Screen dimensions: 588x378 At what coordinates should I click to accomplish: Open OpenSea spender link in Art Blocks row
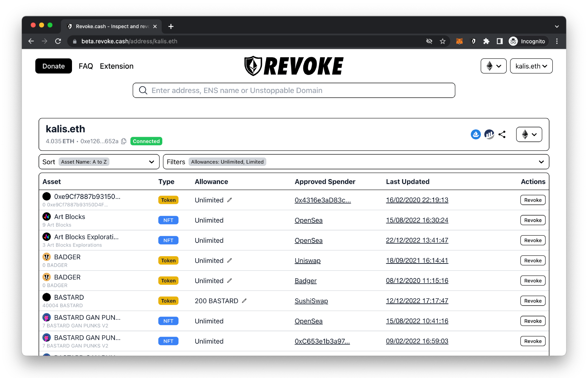(308, 220)
